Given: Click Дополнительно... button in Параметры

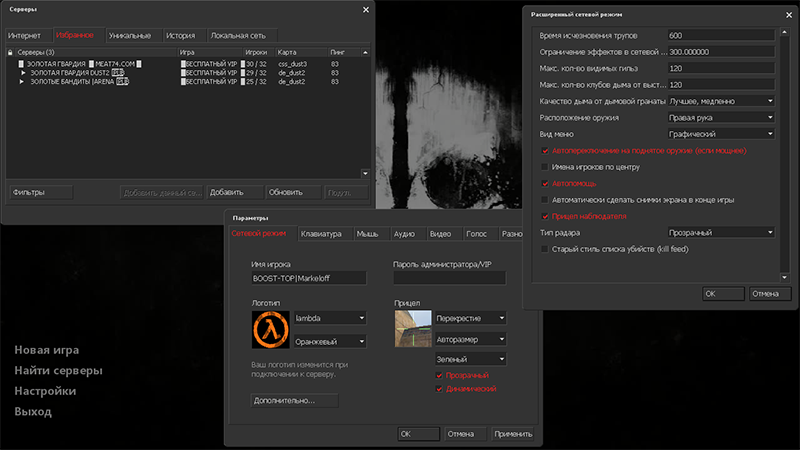Looking at the screenshot, I should click(294, 401).
